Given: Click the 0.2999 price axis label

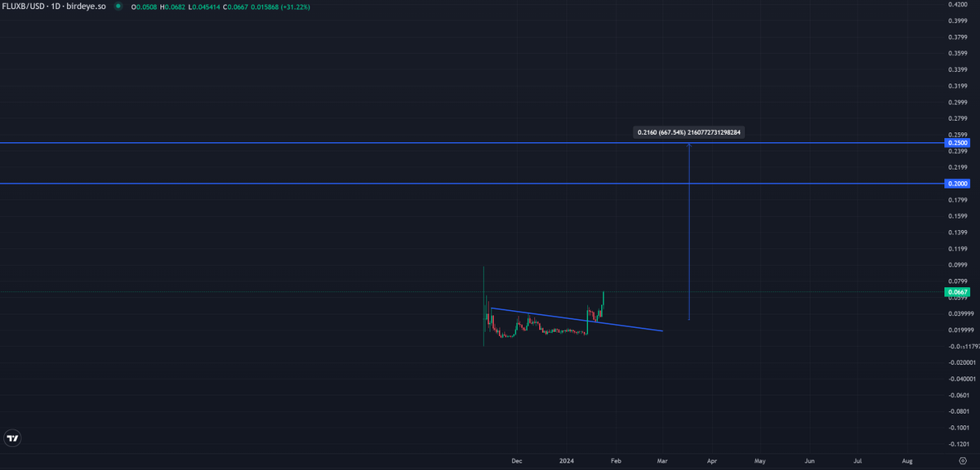Looking at the screenshot, I should click(x=958, y=102).
